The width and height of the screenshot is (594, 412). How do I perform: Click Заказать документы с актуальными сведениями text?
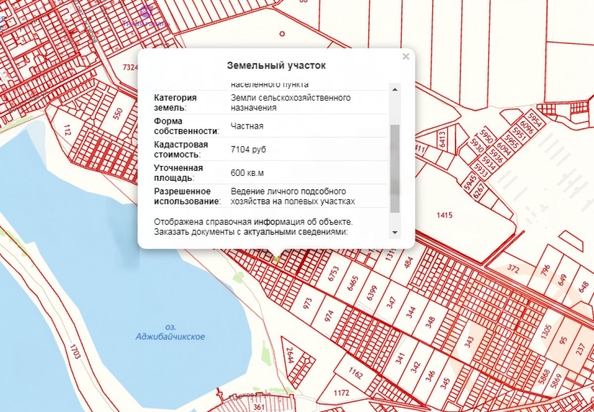[250, 232]
